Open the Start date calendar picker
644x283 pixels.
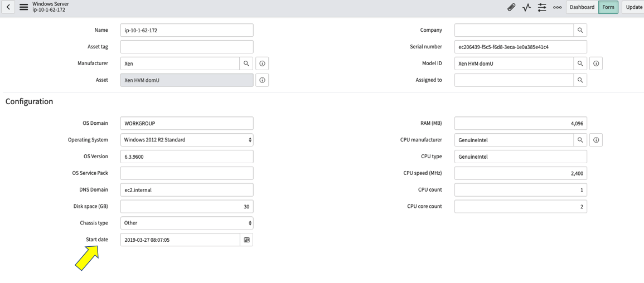click(246, 240)
